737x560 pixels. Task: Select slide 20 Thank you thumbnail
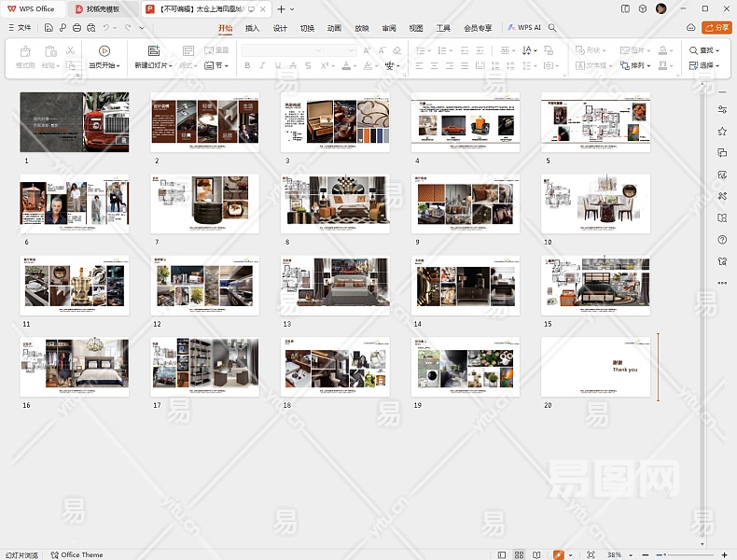tap(595, 367)
